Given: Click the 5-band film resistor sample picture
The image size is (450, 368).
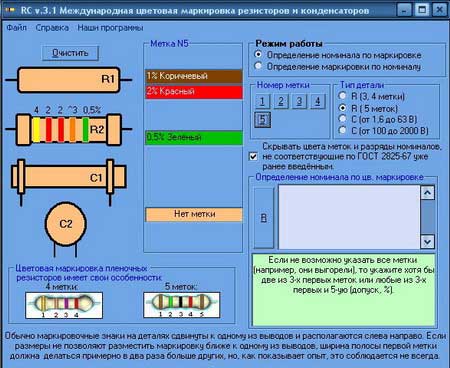Looking at the screenshot, I should [x=182, y=305].
